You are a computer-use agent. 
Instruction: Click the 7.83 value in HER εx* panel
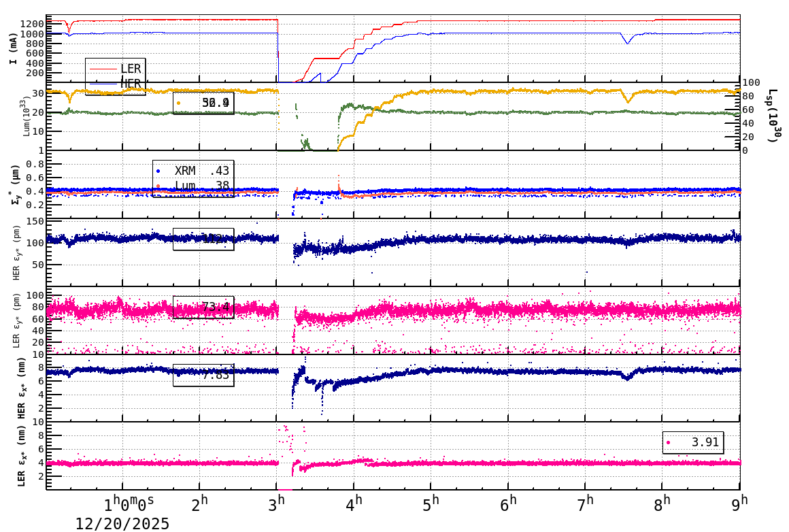pos(216,375)
